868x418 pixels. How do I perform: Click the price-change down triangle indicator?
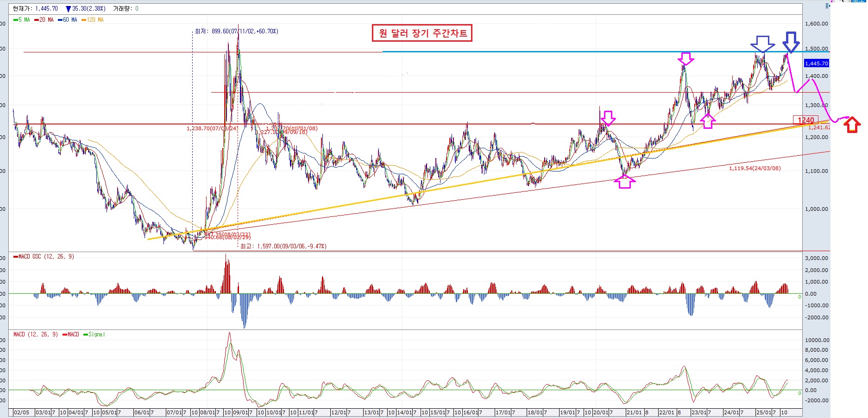click(x=69, y=9)
